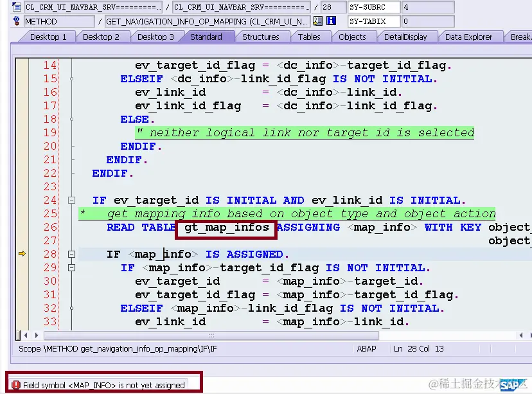Click the navigate-to-source icon next to the method name
Viewport: 532px width, 394px height.
pos(317,21)
